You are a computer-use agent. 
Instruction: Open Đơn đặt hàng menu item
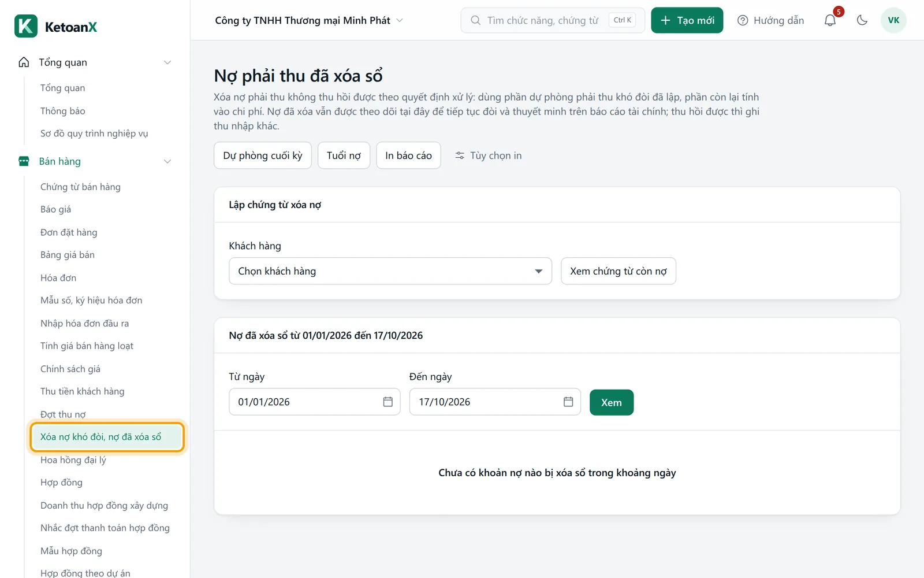[69, 232]
